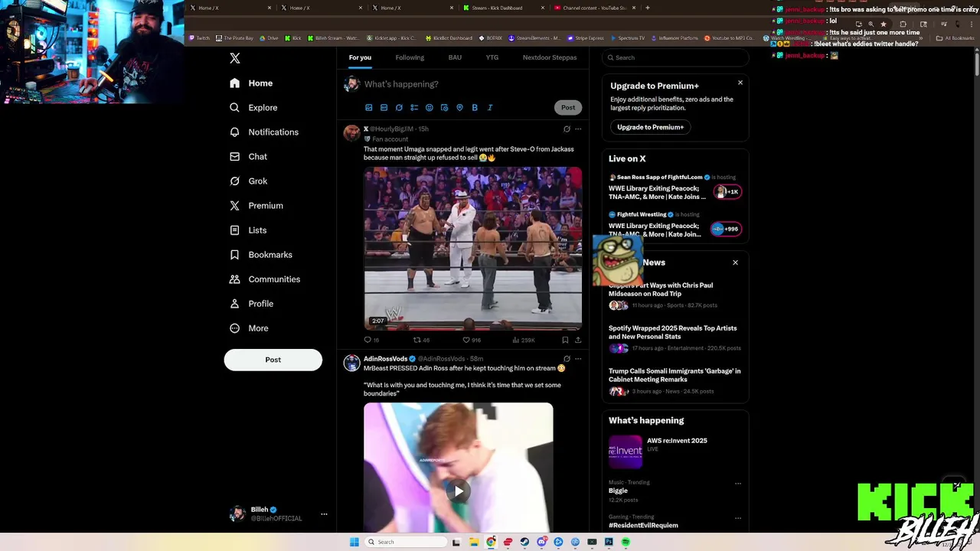The height and width of the screenshot is (551, 980).
Task: Join Sean Ross Sapp live space
Action: [x=727, y=191]
